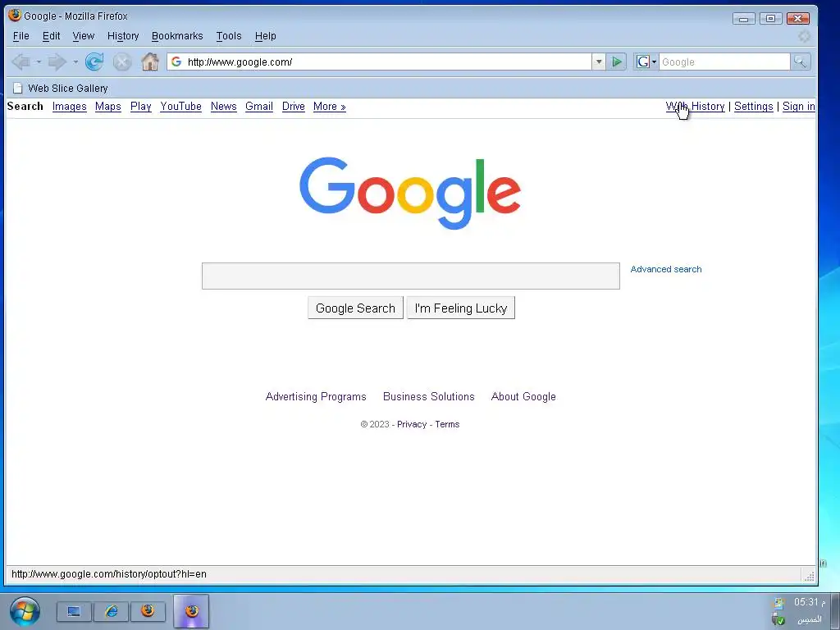Click the Web History link
The image size is (840, 630).
pyautogui.click(x=696, y=107)
